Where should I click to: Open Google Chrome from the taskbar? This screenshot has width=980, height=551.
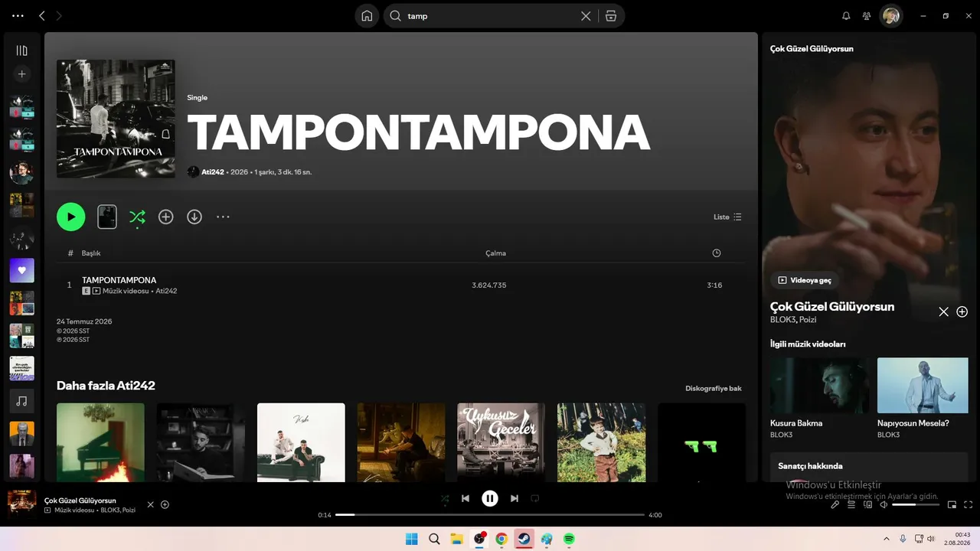click(x=501, y=539)
